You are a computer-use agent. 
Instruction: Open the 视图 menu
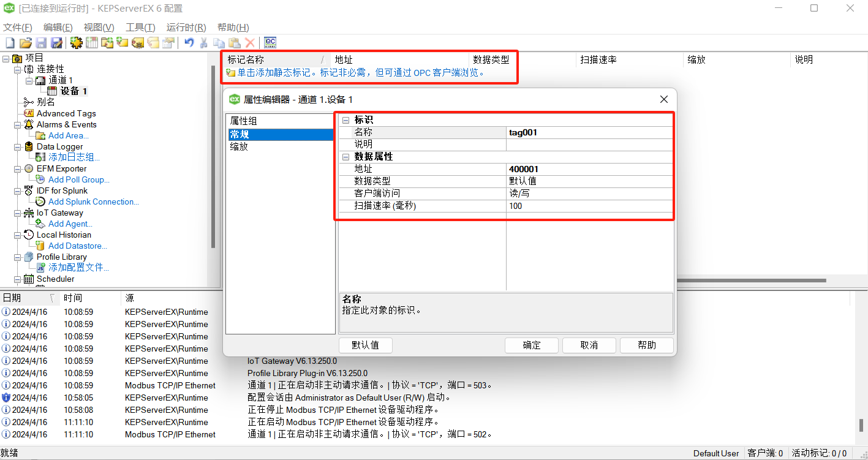point(99,28)
